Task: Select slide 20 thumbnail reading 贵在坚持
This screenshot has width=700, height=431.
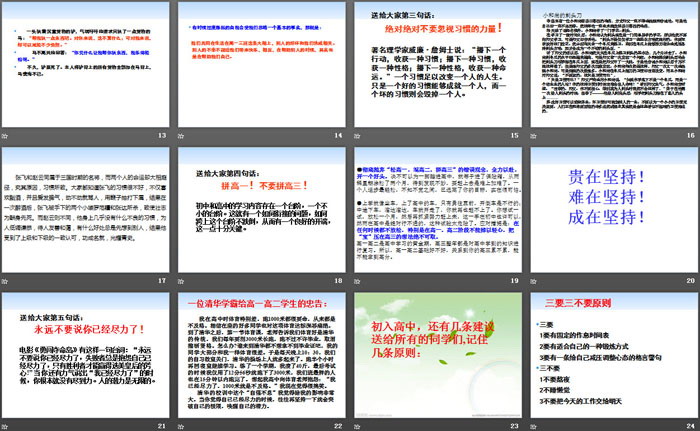Action: 614,210
